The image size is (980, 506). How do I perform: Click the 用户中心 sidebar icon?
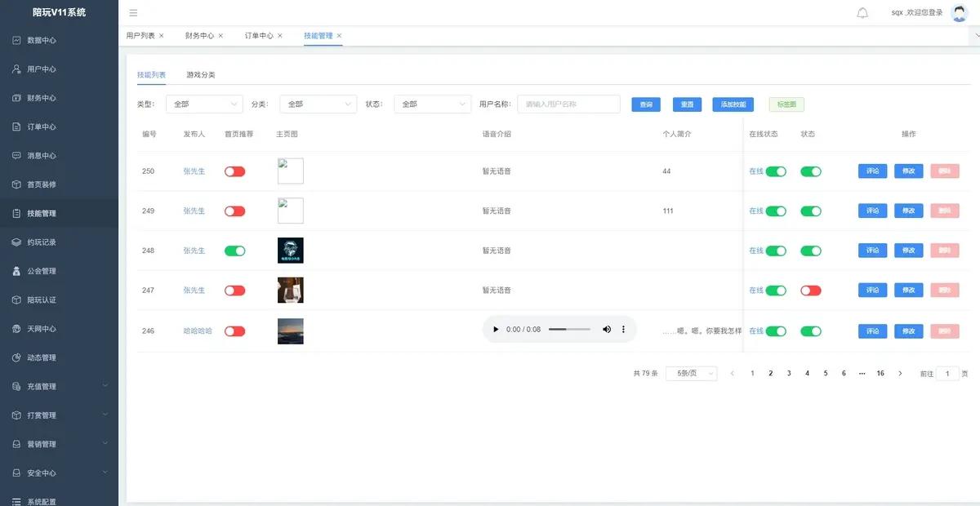16,69
